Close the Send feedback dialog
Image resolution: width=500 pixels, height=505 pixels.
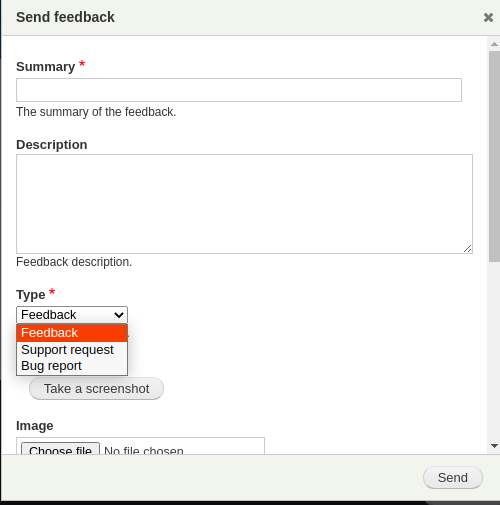pos(488,17)
